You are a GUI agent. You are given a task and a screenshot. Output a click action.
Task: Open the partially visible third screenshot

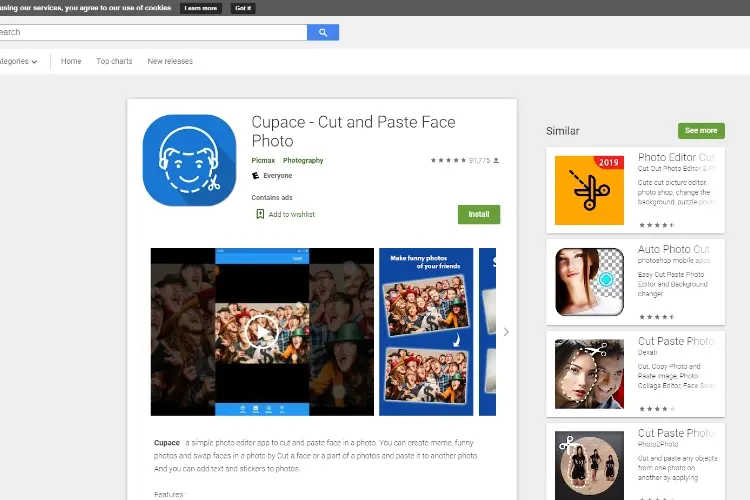[487, 332]
